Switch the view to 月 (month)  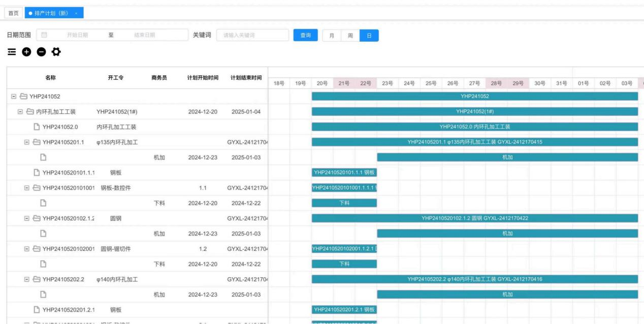pos(332,35)
